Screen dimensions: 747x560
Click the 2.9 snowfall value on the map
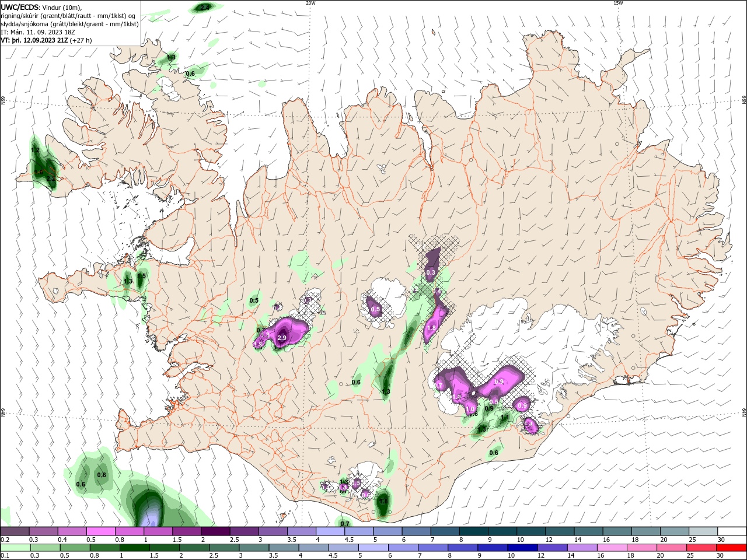point(282,338)
